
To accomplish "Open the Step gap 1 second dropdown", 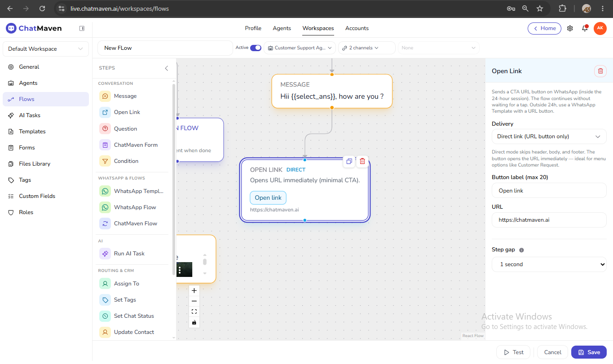I will click(x=549, y=264).
